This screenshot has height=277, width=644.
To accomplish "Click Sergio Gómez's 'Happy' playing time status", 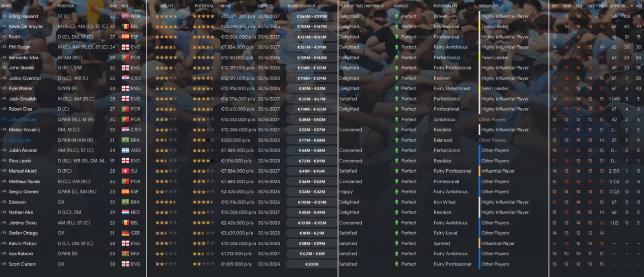I will click(346, 191).
